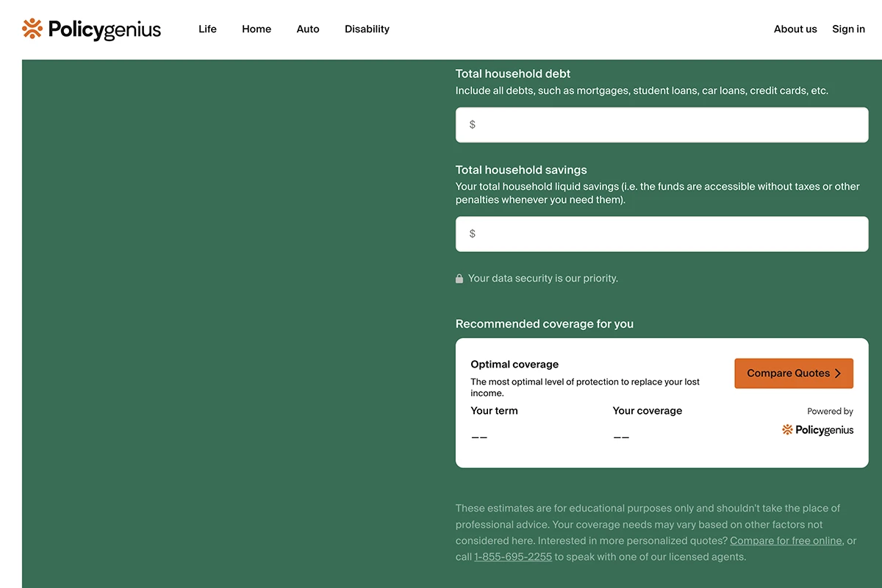Click the chevron arrow on Compare Quotes
The width and height of the screenshot is (882, 588).
[x=838, y=373]
